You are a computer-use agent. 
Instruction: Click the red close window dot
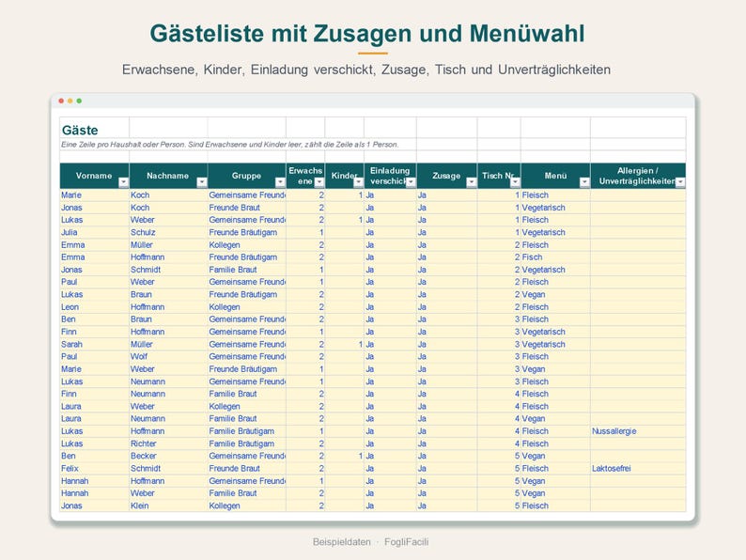[x=61, y=101]
